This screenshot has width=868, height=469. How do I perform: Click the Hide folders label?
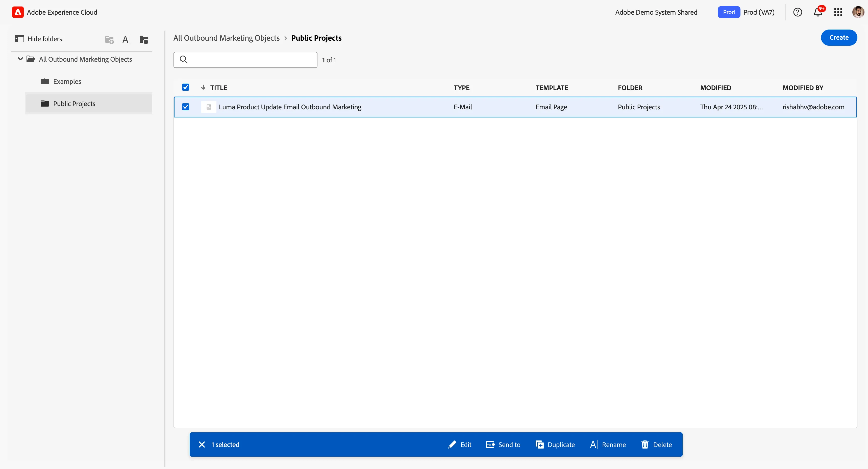[45, 39]
